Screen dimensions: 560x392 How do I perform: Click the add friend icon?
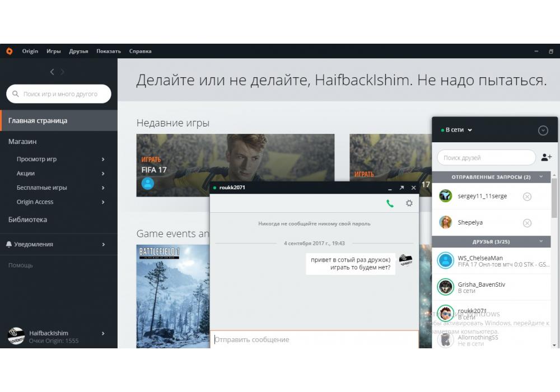point(547,157)
